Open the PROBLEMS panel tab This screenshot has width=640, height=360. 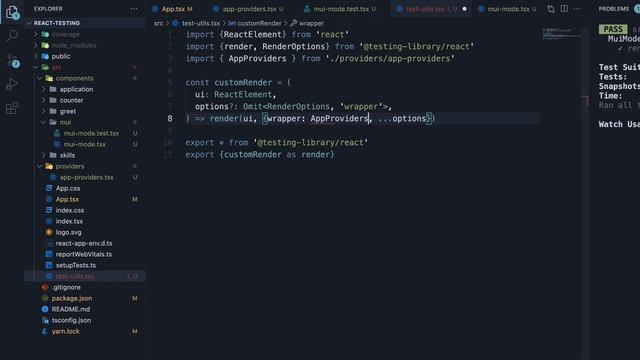click(613, 9)
